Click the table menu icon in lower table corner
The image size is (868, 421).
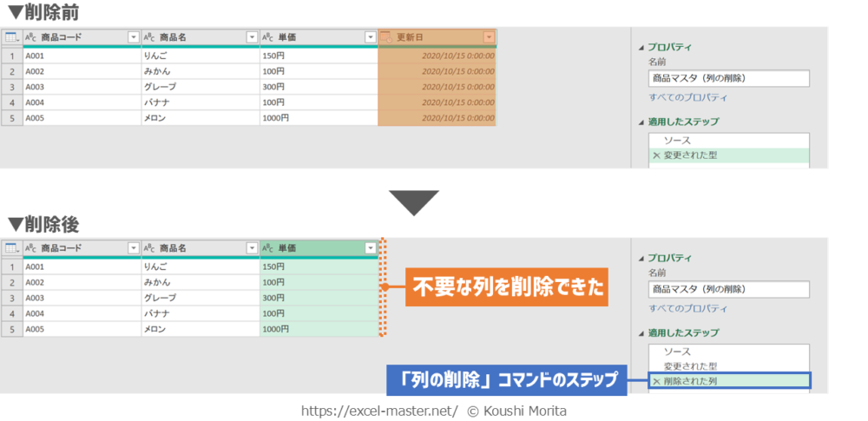click(x=12, y=248)
